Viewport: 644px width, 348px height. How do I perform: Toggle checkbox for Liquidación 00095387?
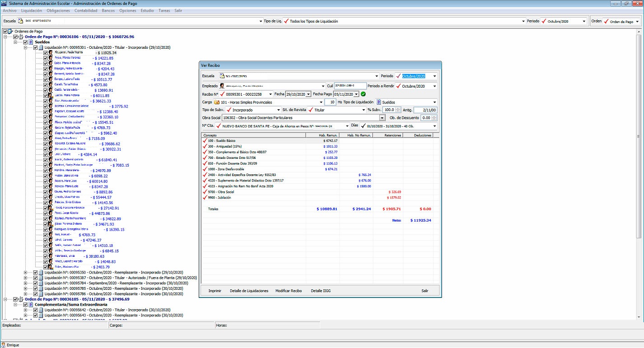(x=35, y=278)
